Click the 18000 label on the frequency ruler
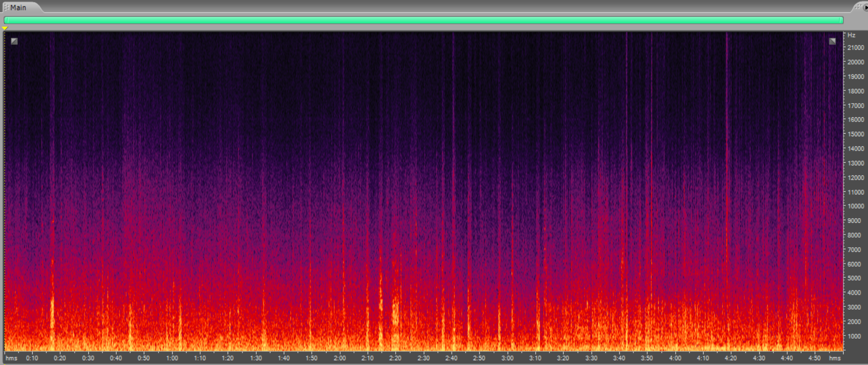The image size is (868, 365). [856, 91]
